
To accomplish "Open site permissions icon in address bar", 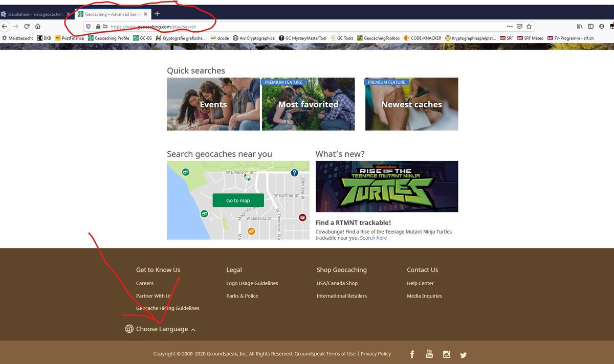I will click(105, 26).
